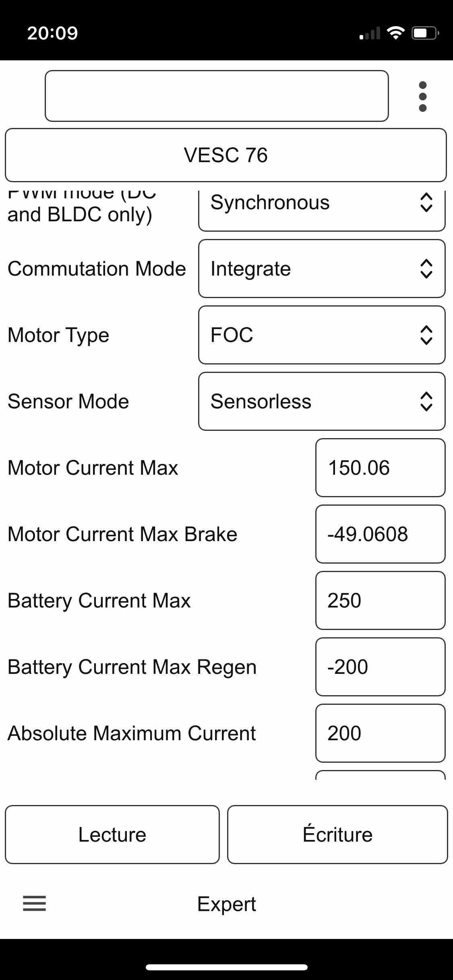Tap the empty text box at top

click(217, 96)
